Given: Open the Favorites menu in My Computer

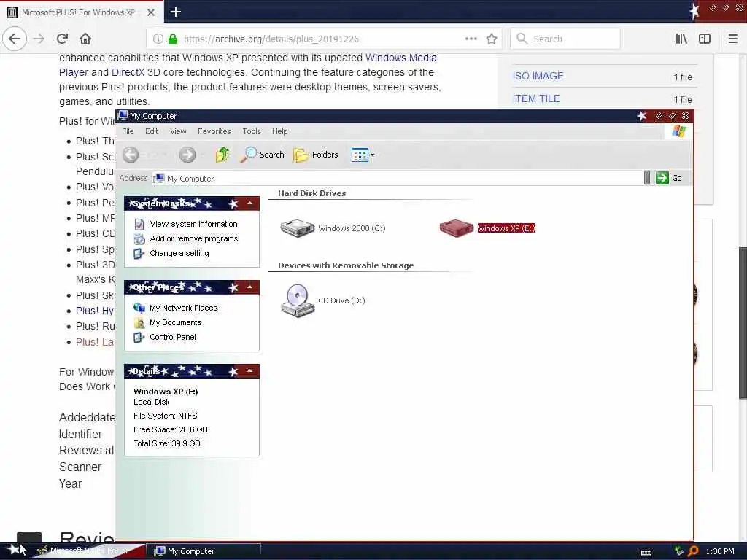Looking at the screenshot, I should point(214,131).
